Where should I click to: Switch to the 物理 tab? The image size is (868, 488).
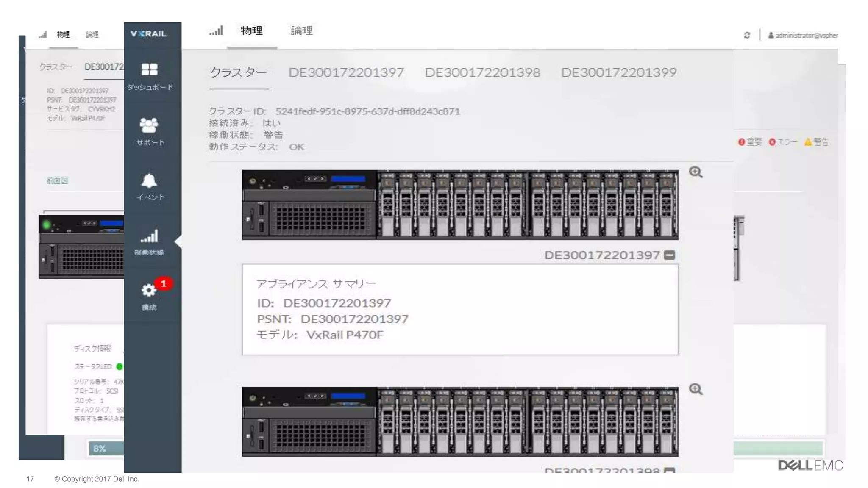coord(252,30)
